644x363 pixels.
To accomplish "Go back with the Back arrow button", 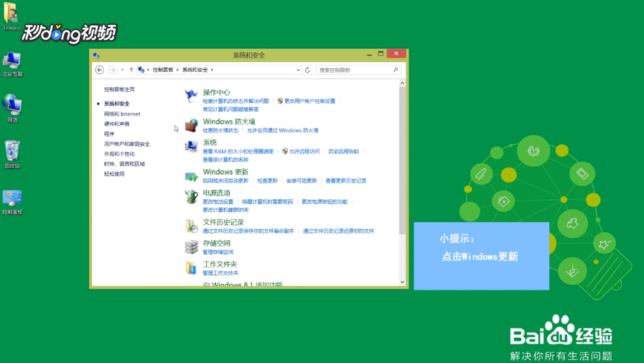I will click(99, 70).
